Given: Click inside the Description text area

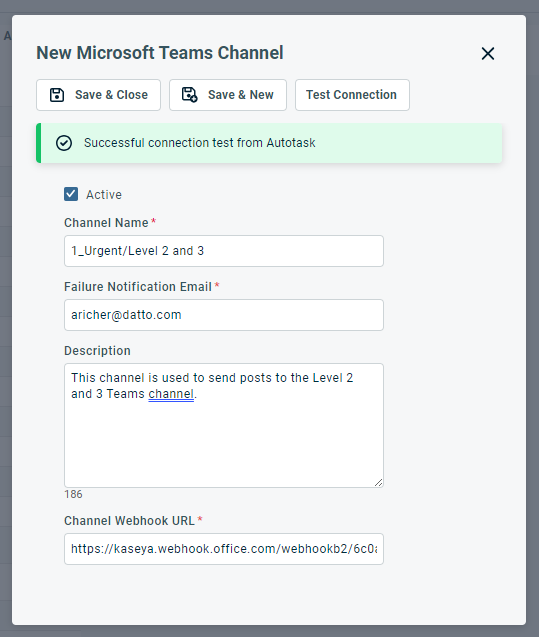Looking at the screenshot, I should tap(224, 425).
